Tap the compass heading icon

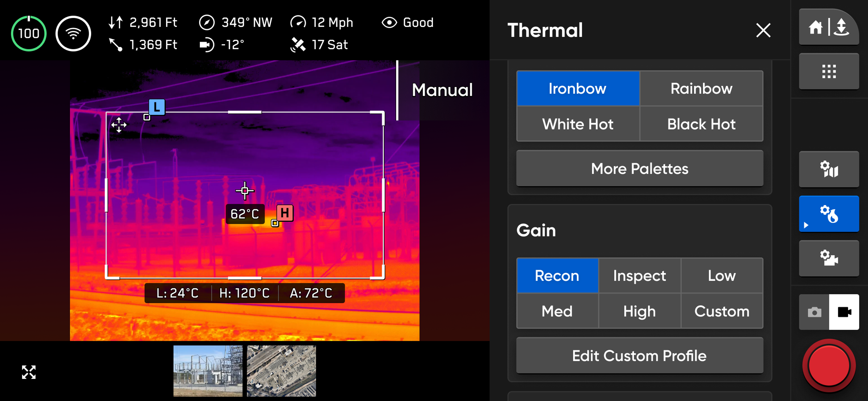(x=207, y=23)
